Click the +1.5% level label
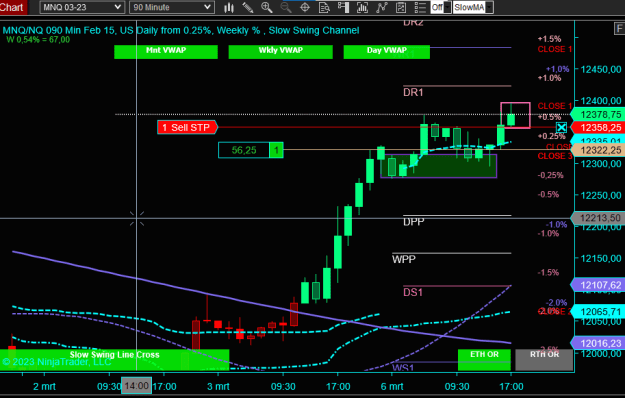Image resolution: width=625 pixels, height=398 pixels. [549, 39]
